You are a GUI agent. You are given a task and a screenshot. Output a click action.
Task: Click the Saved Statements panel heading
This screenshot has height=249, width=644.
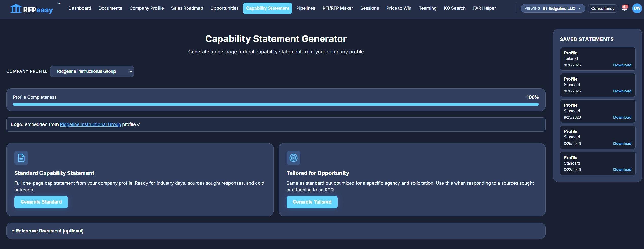[x=586, y=39]
